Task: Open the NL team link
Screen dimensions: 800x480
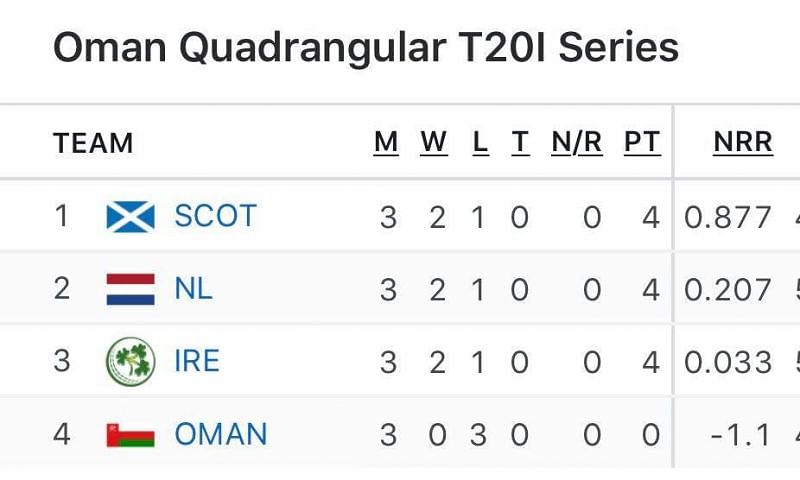Action: pyautogui.click(x=193, y=289)
